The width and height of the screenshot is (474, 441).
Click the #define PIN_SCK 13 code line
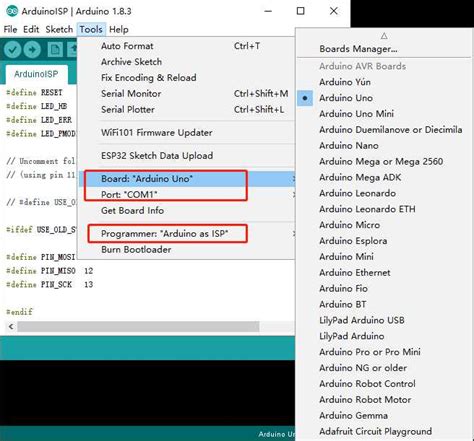point(49,285)
